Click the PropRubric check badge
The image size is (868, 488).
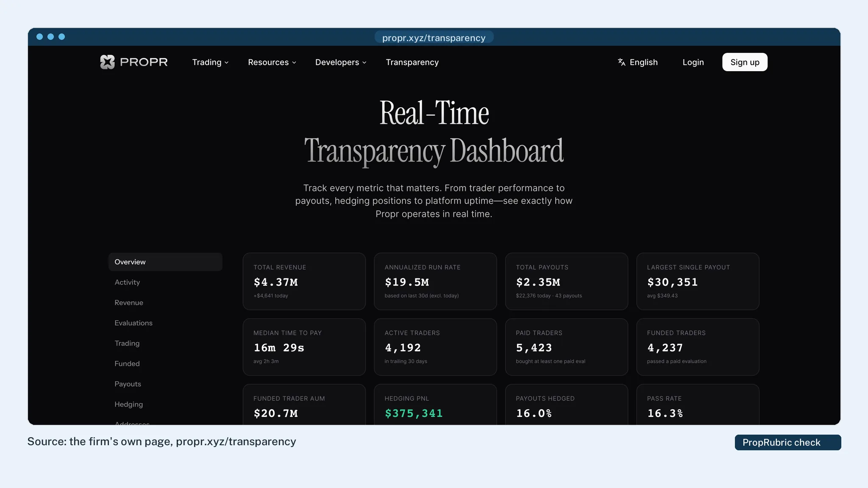(x=788, y=442)
